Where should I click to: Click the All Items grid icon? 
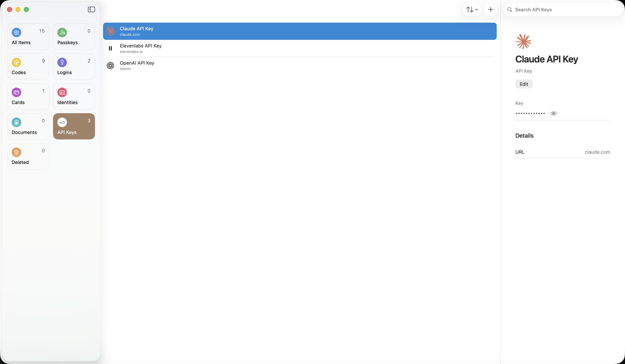[16, 32]
